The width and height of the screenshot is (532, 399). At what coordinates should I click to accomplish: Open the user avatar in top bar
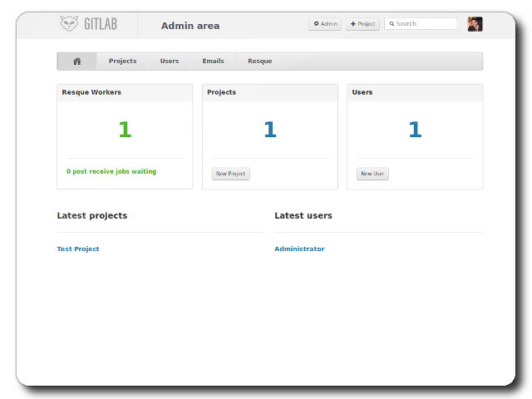click(475, 24)
